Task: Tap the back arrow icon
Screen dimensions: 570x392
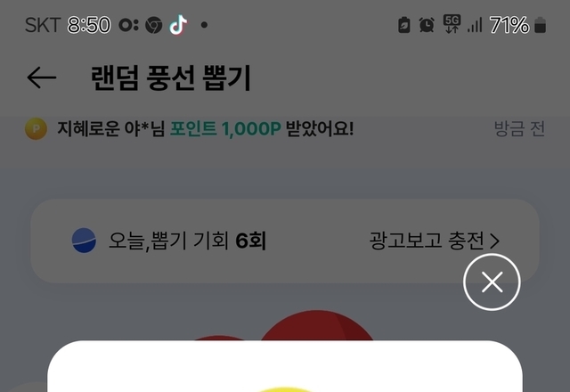Action: click(42, 78)
